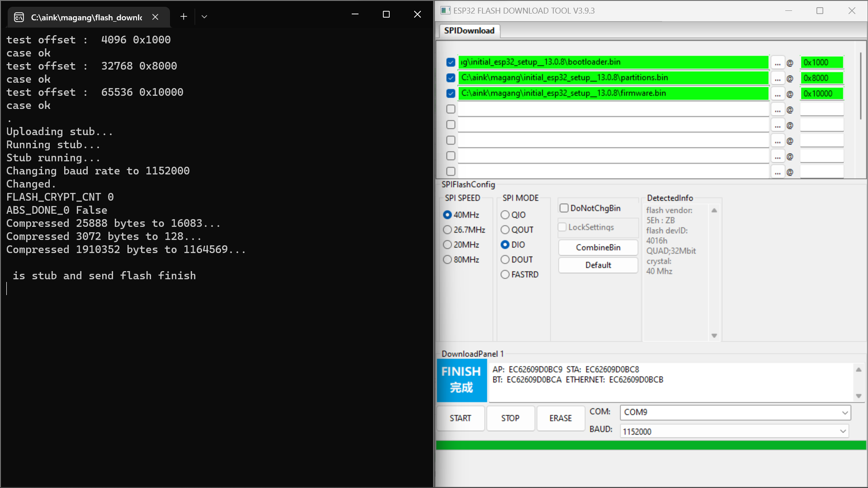Viewport: 868px width, 488px height.
Task: Click the terminal icon in the tab title
Action: [19, 17]
